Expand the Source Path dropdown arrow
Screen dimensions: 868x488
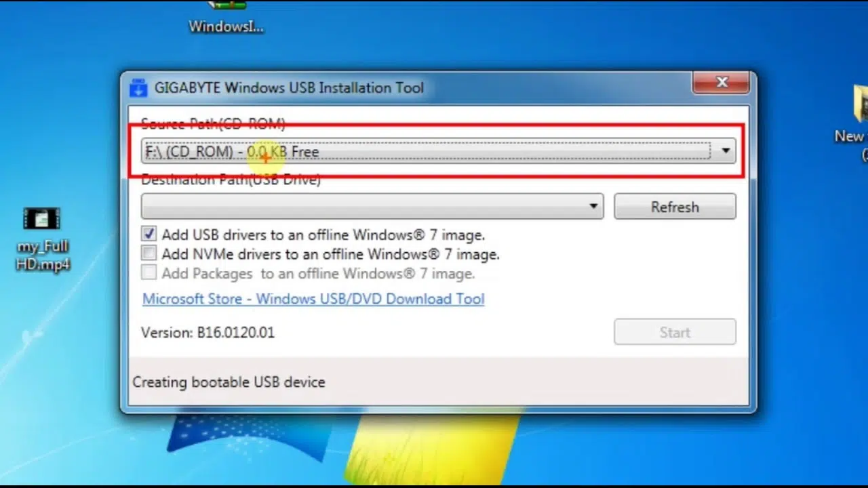[x=725, y=151]
